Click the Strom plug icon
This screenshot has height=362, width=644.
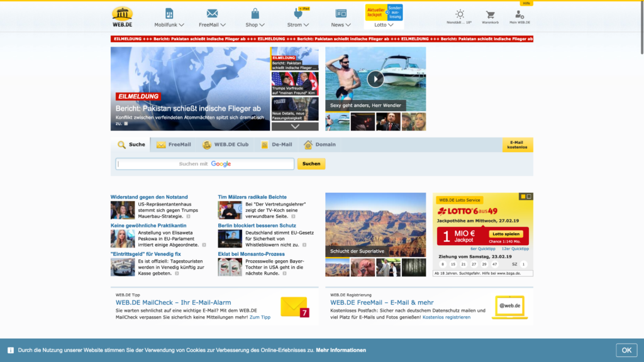pos(297,13)
